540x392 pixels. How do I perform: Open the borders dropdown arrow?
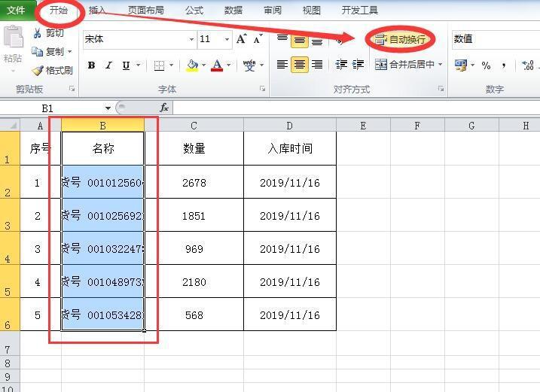coord(171,65)
